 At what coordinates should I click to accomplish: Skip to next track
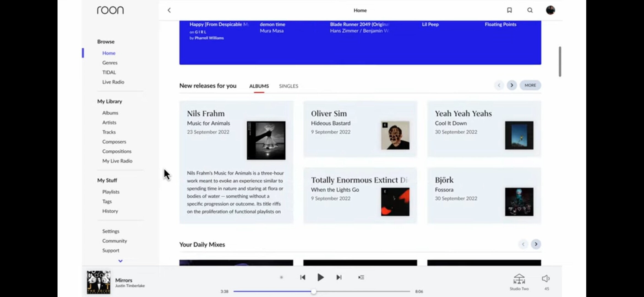coord(339,277)
